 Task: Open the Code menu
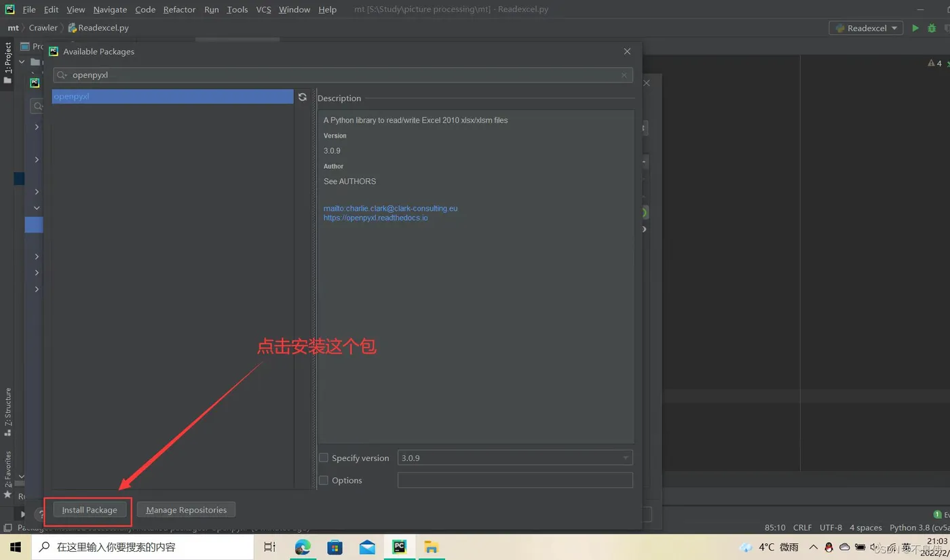(x=145, y=9)
